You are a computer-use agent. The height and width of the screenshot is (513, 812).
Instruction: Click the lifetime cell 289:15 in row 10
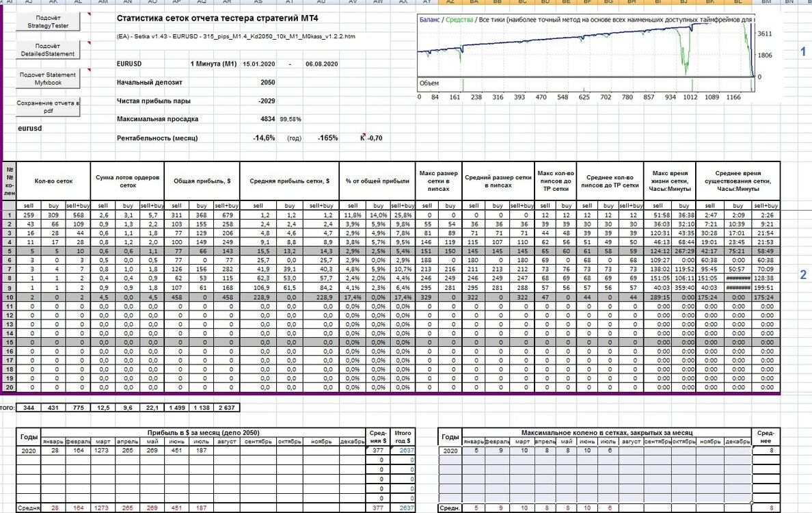pyautogui.click(x=658, y=297)
